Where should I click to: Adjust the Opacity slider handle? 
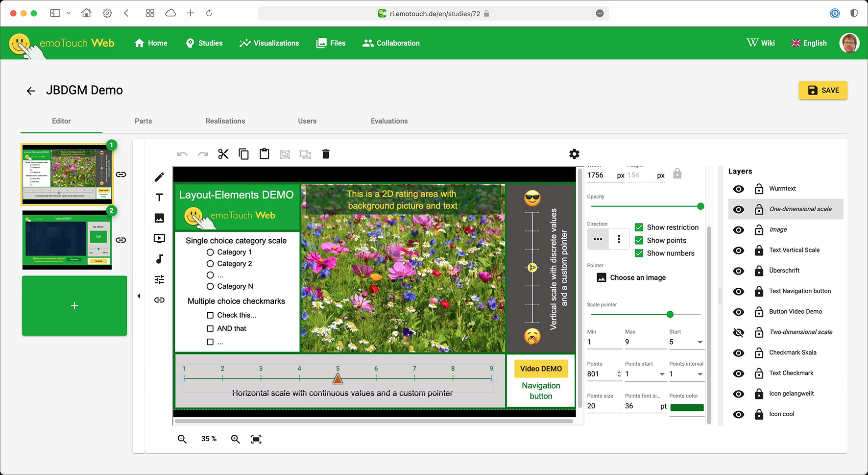(x=700, y=206)
